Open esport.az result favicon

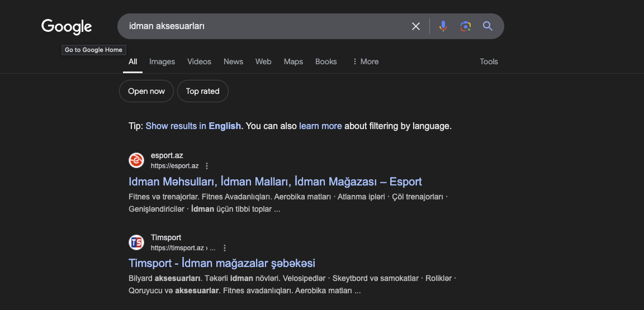click(x=136, y=160)
